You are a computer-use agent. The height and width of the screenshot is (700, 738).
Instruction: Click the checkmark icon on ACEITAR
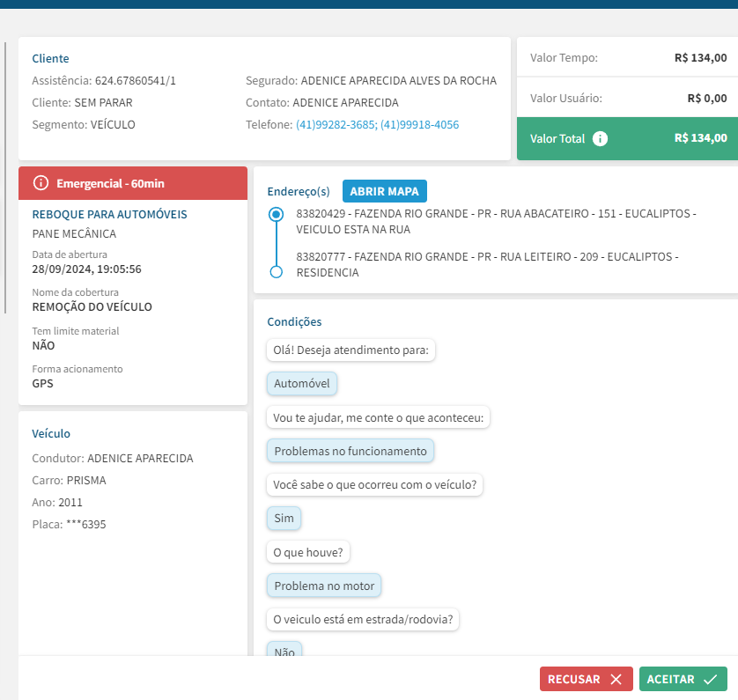point(711,679)
